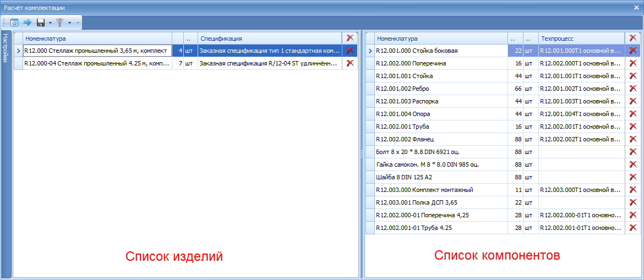Delete row R12.000-04 Стеллаж промышленный 4.25 м
The width and height of the screenshot is (644, 280).
click(350, 63)
